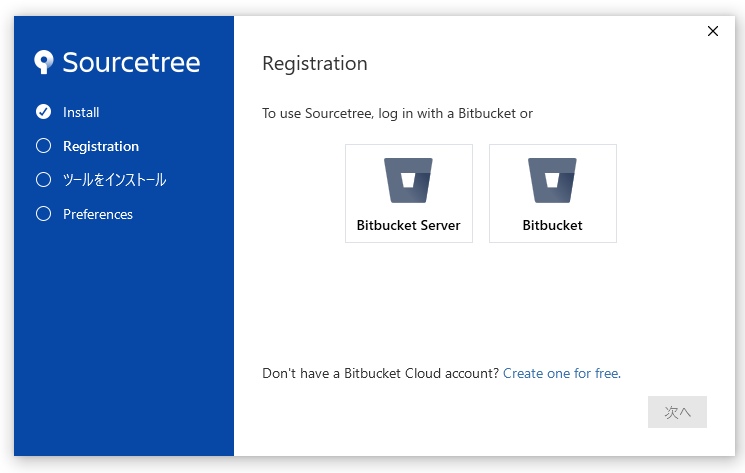Click the Sourcetree logo icon
Screen dimensions: 745x473
pyautogui.click(x=44, y=63)
